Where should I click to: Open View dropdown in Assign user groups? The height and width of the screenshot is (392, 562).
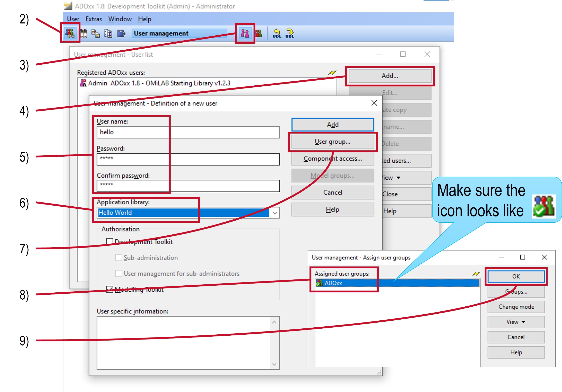click(516, 322)
